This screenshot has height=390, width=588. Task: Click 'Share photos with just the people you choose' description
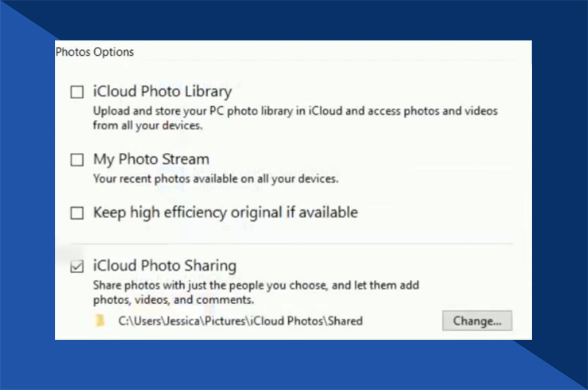[x=256, y=292]
